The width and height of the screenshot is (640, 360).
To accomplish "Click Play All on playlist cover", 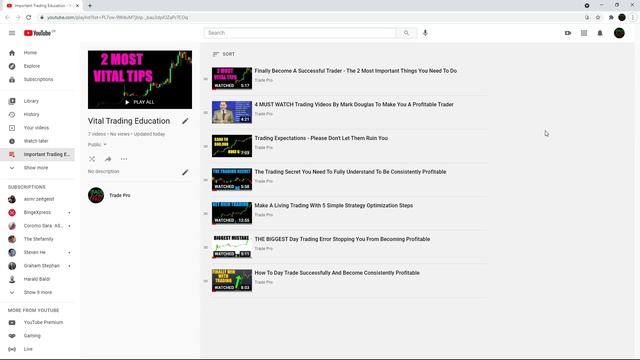I will [140, 102].
